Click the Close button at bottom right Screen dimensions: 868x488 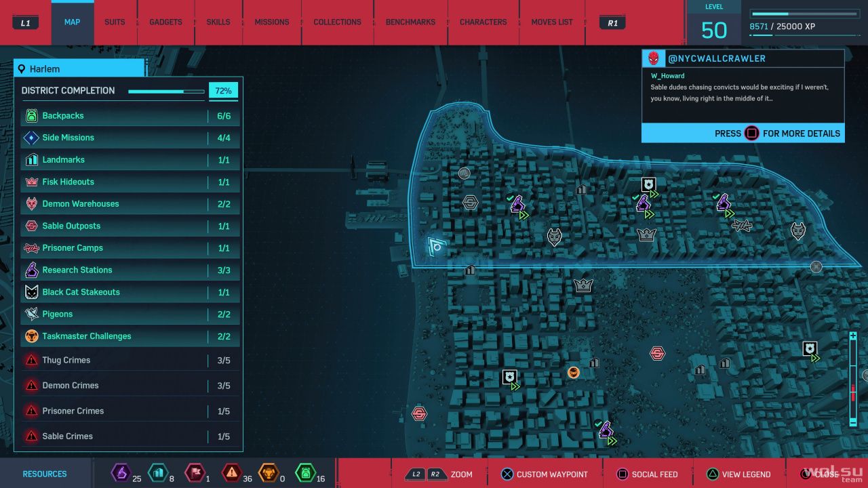click(x=820, y=474)
